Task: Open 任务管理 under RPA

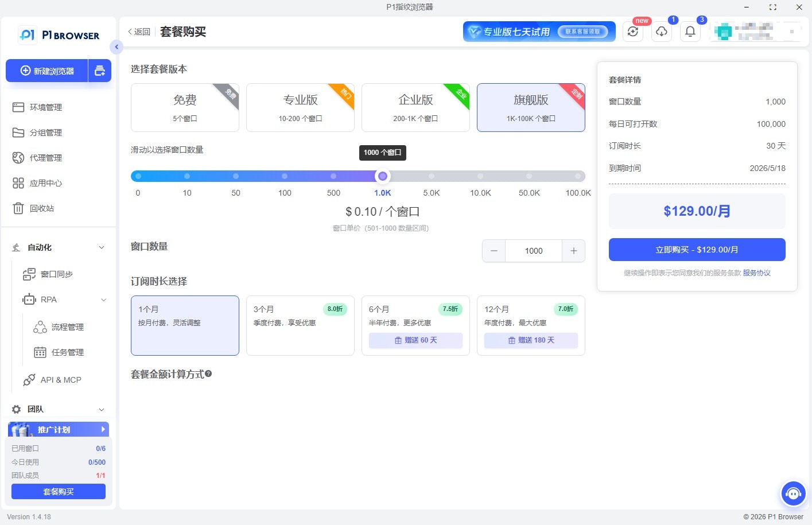Action: pyautogui.click(x=67, y=352)
